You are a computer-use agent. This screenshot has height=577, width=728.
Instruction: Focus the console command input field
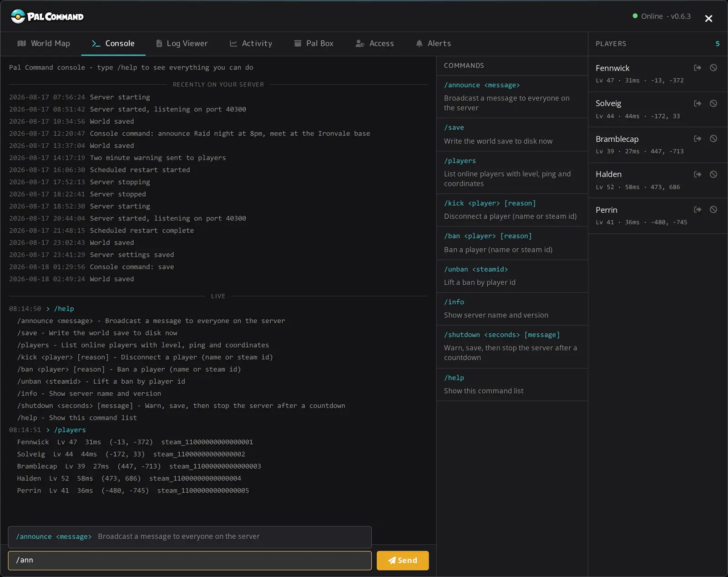point(190,561)
